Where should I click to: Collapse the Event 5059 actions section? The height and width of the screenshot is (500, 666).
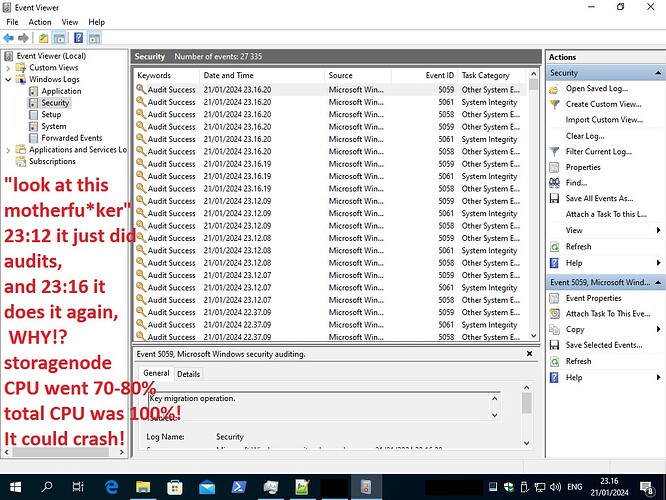[x=658, y=282]
